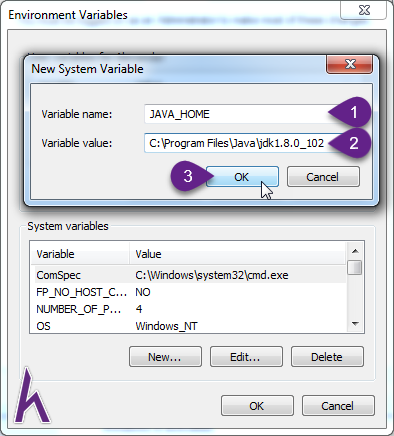Close the New System Variable dialog
This screenshot has height=436, width=394.
(350, 64)
